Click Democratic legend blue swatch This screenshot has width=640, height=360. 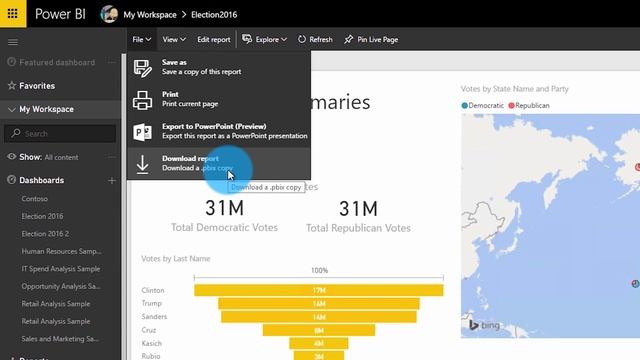[x=464, y=105]
